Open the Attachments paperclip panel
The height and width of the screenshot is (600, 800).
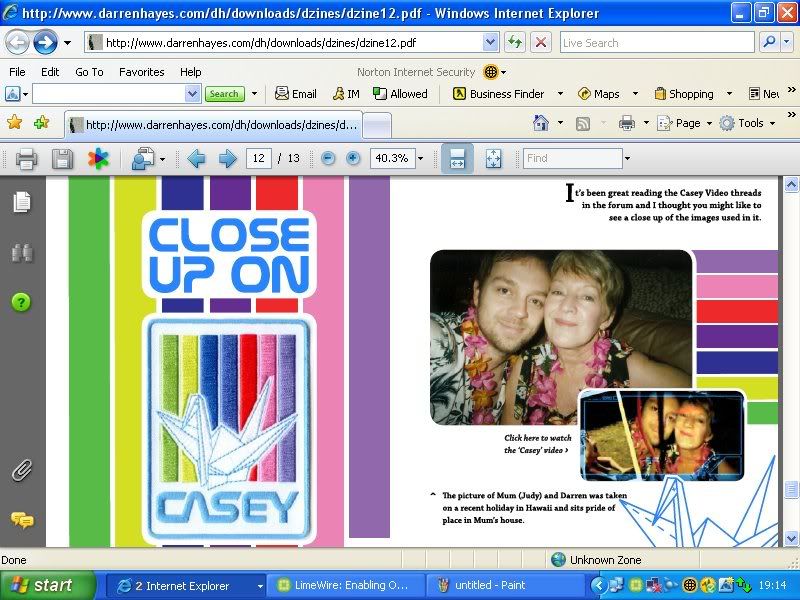(21, 470)
